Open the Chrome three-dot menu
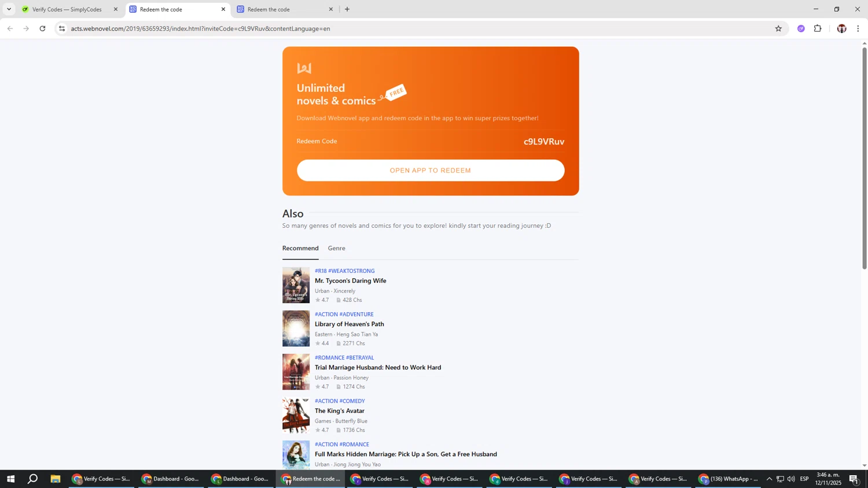The image size is (868, 488). [858, 28]
